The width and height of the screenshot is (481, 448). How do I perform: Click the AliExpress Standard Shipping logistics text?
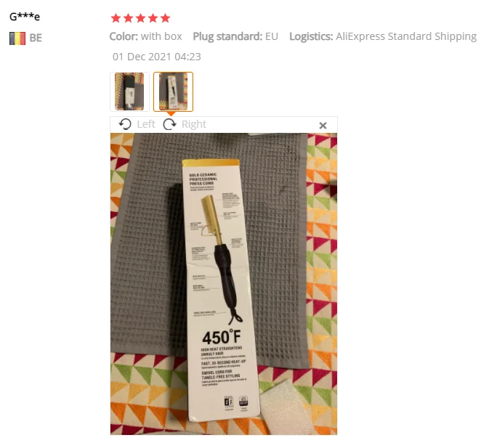[406, 36]
